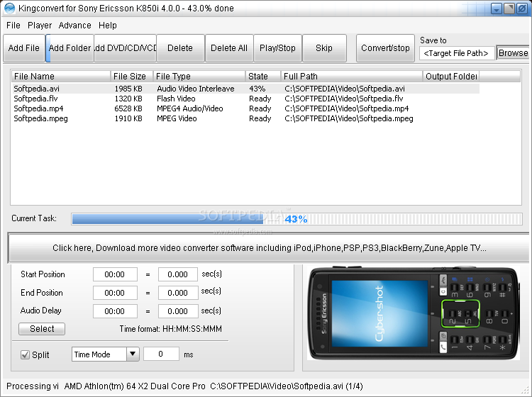The width and height of the screenshot is (532, 397).
Task: Toggle the Split checkbox
Action: 25,355
